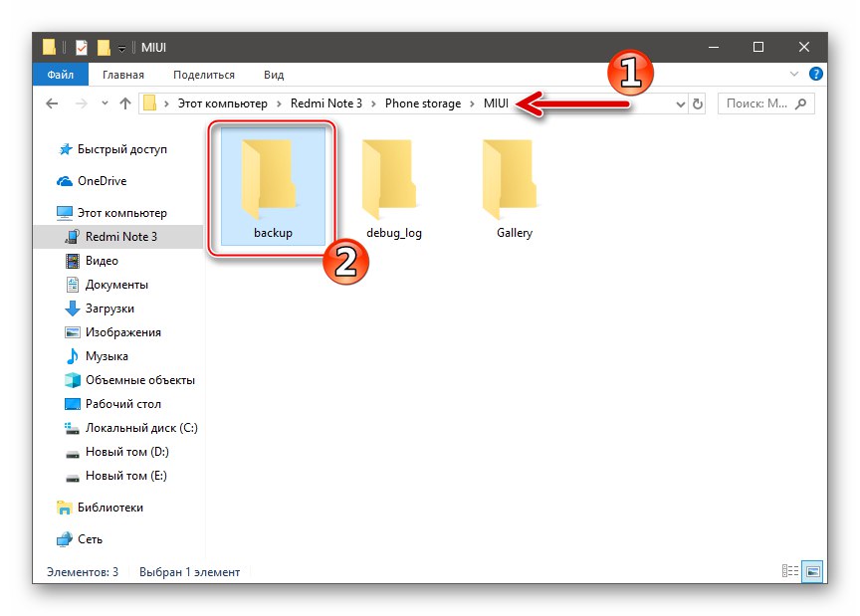Open the Главная ribbon tab
The height and width of the screenshot is (616, 860).
123,75
